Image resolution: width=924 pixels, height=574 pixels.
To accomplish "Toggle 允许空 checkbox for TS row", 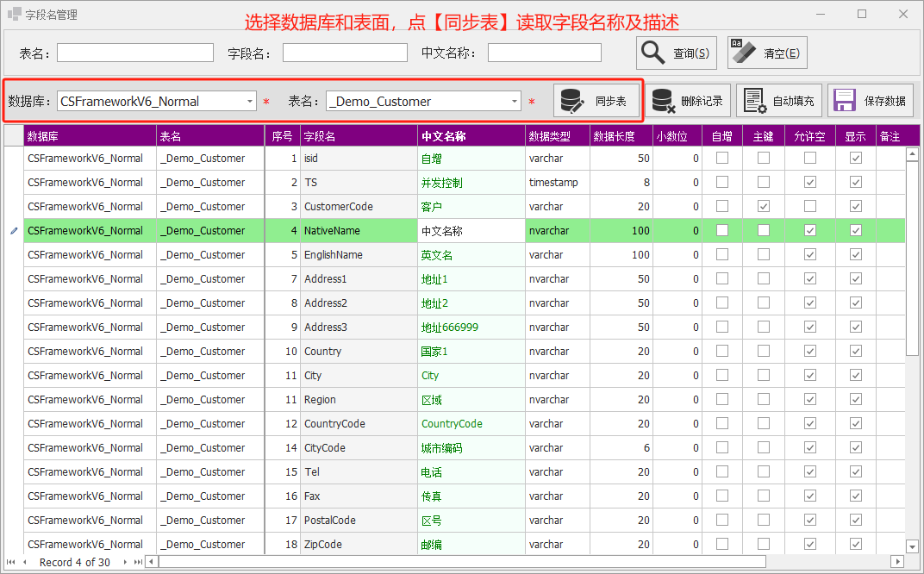I will click(809, 182).
